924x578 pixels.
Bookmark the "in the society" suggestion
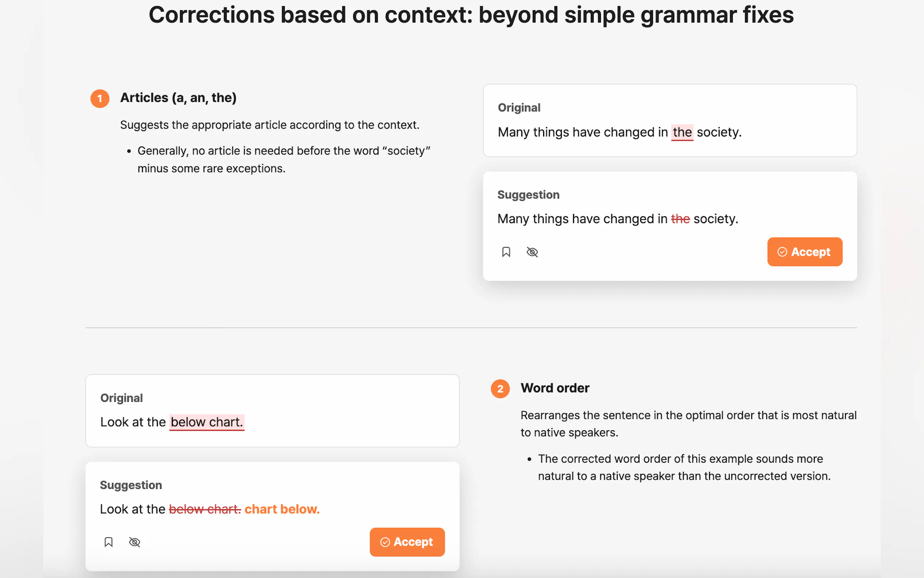[x=506, y=252]
